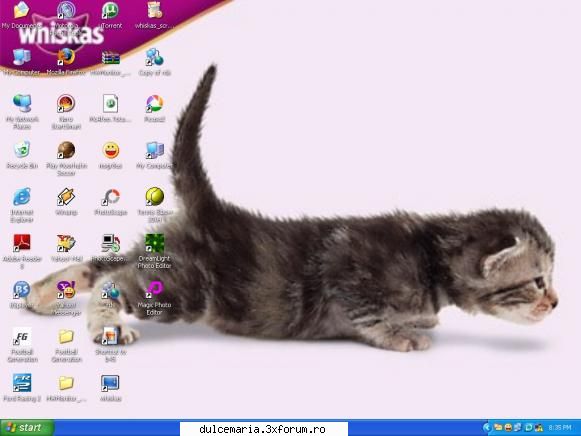Open the WinRAR archive desktop icon

(x=110, y=58)
